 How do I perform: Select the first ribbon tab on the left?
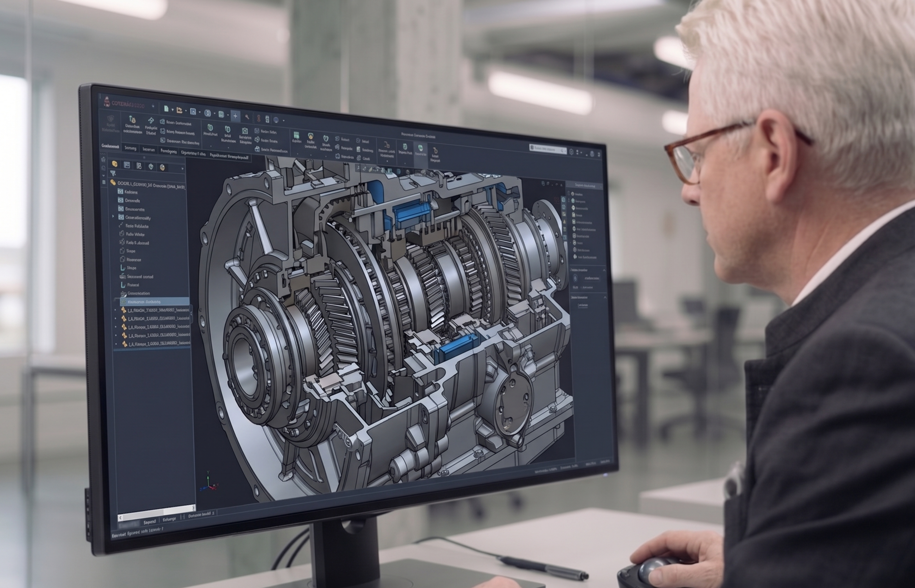[x=110, y=146]
